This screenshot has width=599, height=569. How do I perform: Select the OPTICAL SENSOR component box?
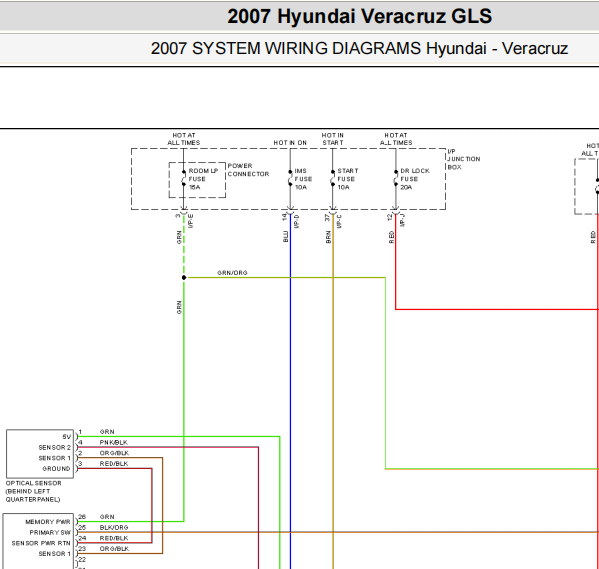(x=40, y=454)
